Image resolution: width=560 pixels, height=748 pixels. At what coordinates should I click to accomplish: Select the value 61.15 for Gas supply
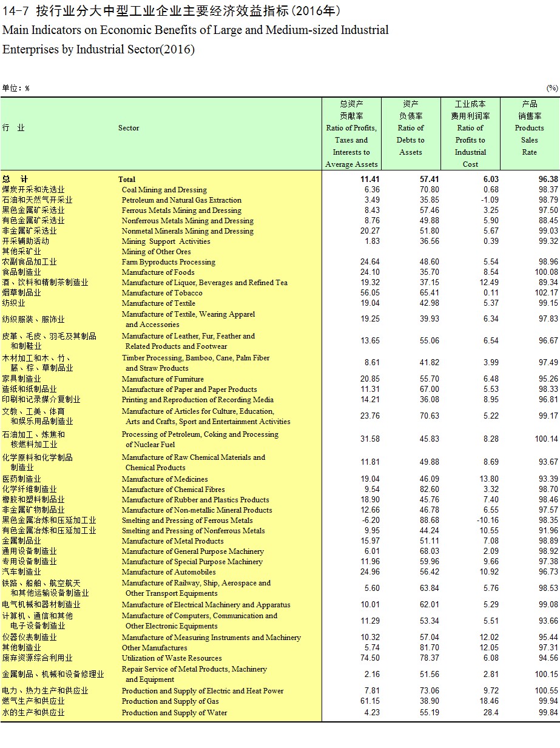[x=369, y=701]
